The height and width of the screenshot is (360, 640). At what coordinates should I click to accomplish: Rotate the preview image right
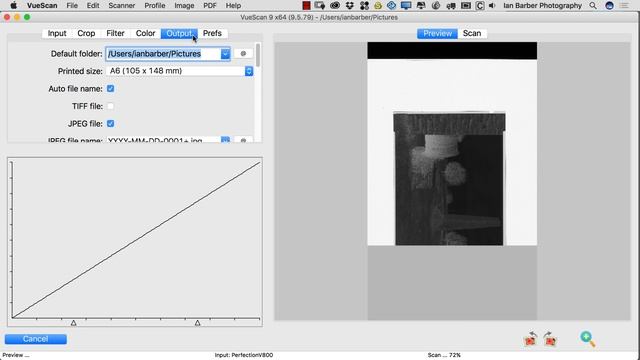click(x=550, y=339)
